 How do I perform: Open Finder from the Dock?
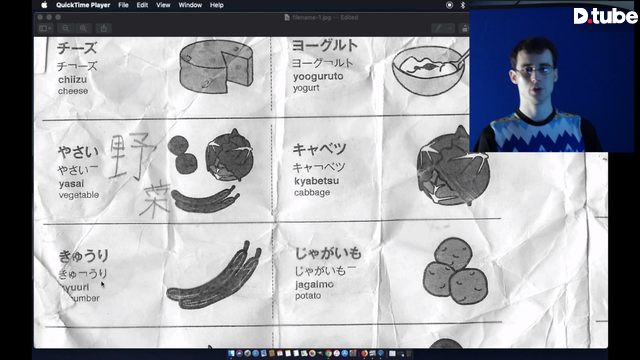[x=231, y=353]
